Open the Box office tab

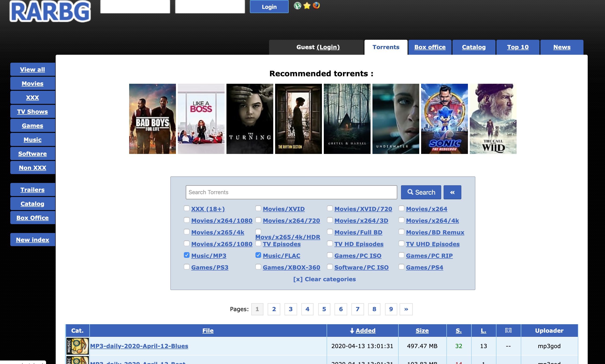point(430,47)
